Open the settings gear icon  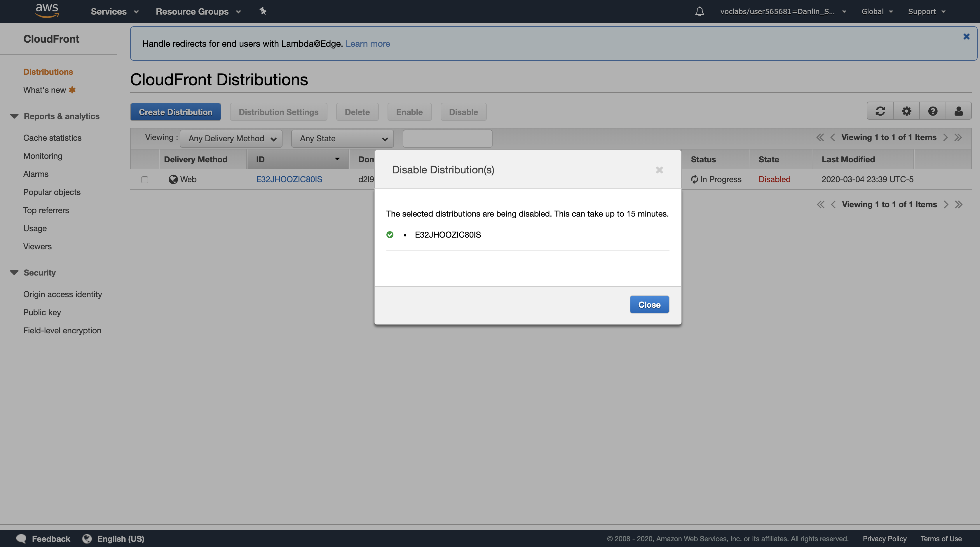point(906,111)
